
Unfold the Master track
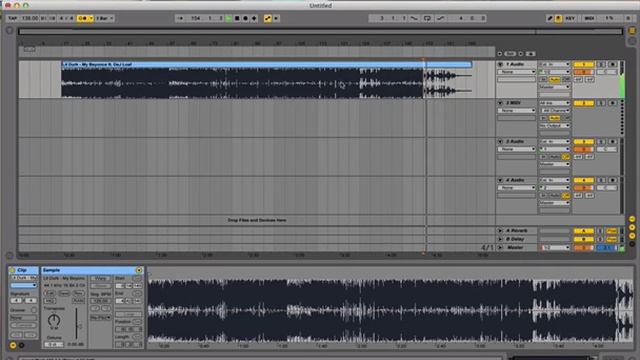point(500,248)
